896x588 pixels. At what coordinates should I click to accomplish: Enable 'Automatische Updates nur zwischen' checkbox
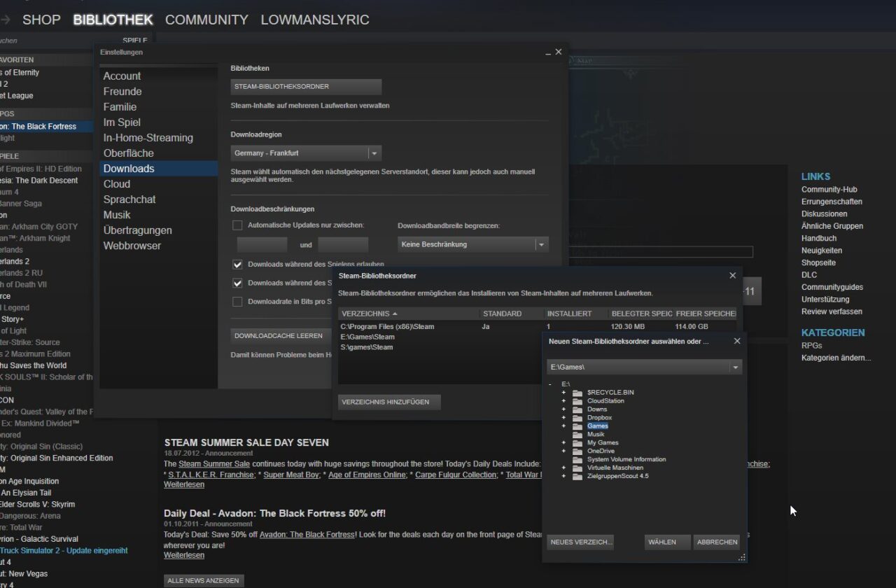237,225
